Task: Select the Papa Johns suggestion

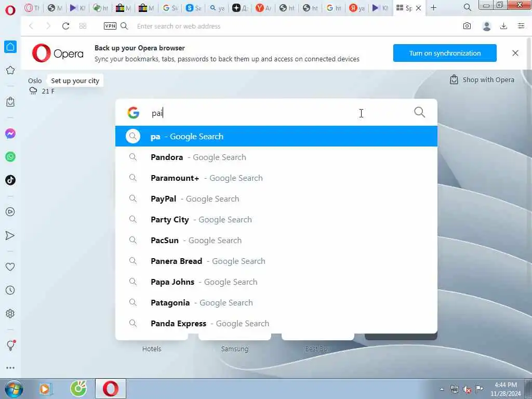Action: [x=276, y=282]
